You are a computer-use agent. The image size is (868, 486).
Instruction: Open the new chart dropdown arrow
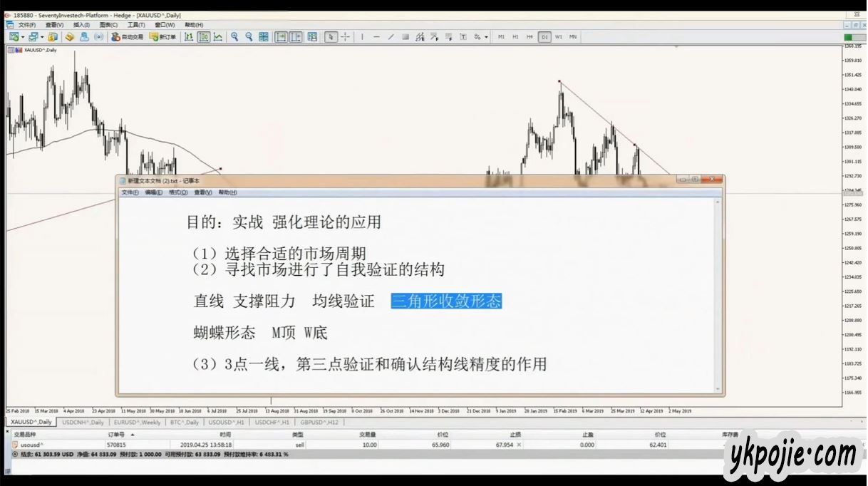pos(23,37)
